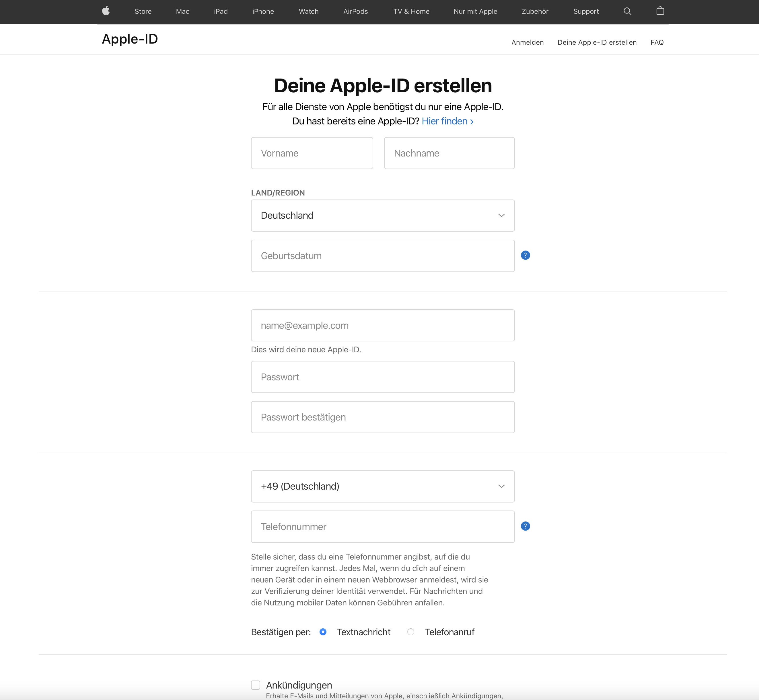Focus the Passwort input field
The width and height of the screenshot is (759, 700).
tap(383, 377)
